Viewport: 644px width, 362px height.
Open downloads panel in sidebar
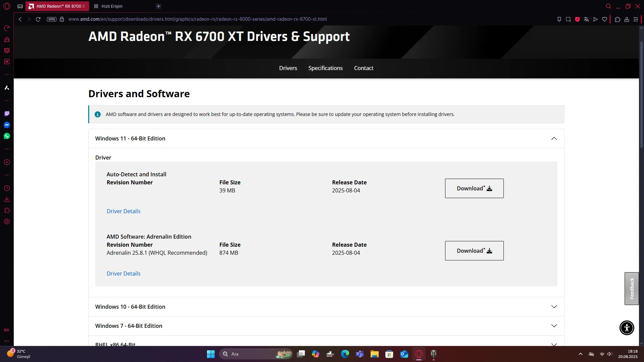click(7, 199)
